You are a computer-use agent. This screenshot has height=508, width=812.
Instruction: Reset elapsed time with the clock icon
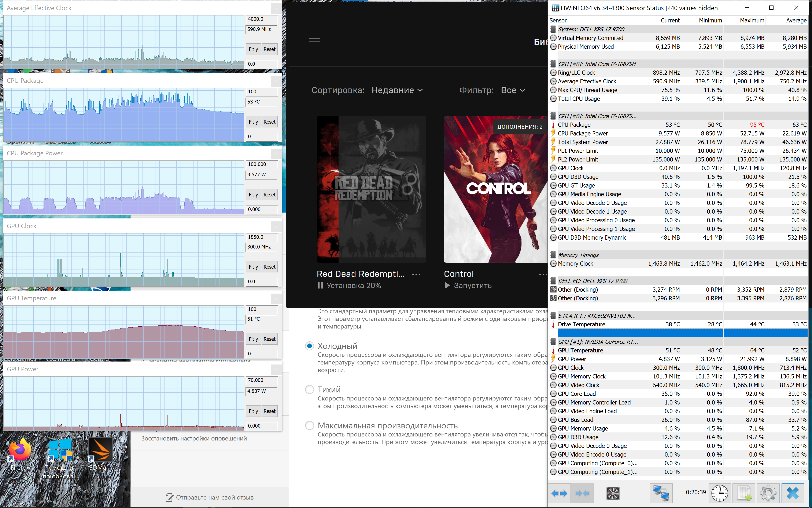[720, 493]
